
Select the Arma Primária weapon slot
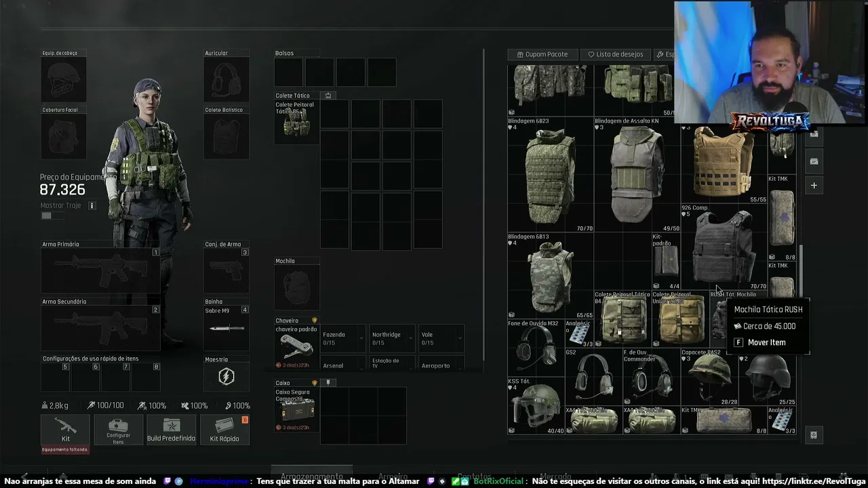point(100,270)
